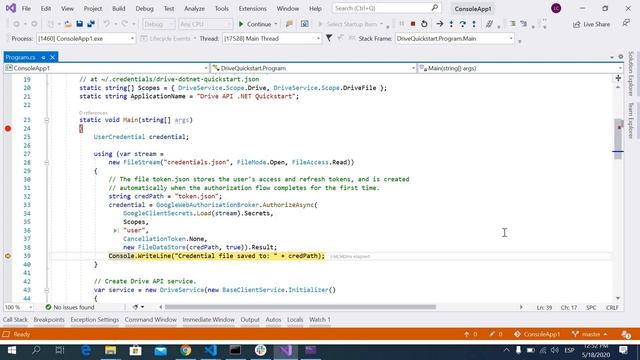The height and width of the screenshot is (360, 640).
Task: Open the Output tab
Action: (x=250, y=320)
